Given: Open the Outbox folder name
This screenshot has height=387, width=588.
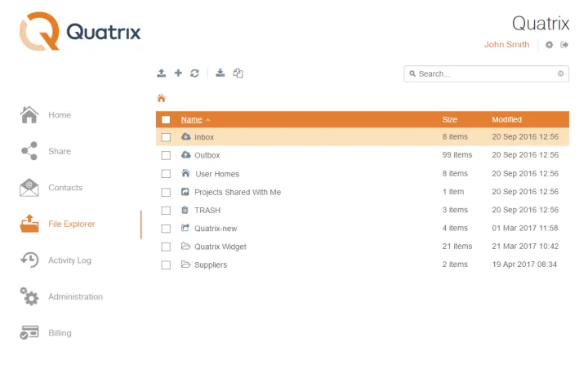Looking at the screenshot, I should (207, 155).
